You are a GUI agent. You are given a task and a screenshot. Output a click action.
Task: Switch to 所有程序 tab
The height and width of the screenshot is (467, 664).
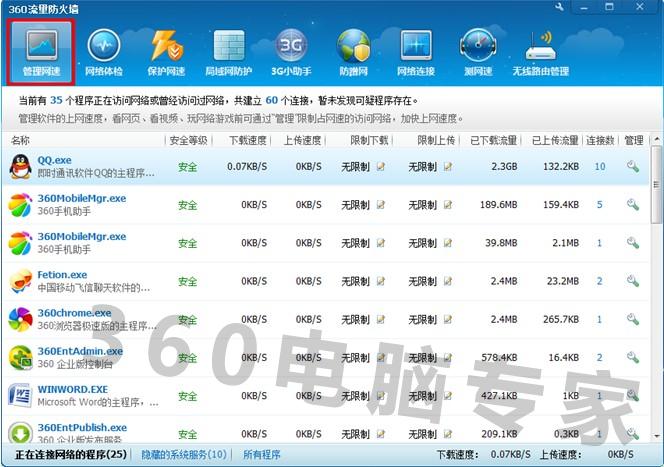[x=262, y=455]
